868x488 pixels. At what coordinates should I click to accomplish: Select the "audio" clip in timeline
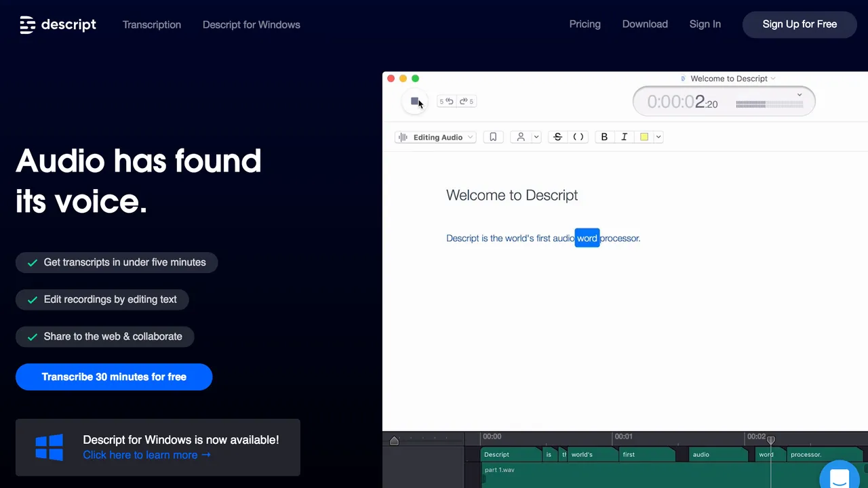[719, 454]
